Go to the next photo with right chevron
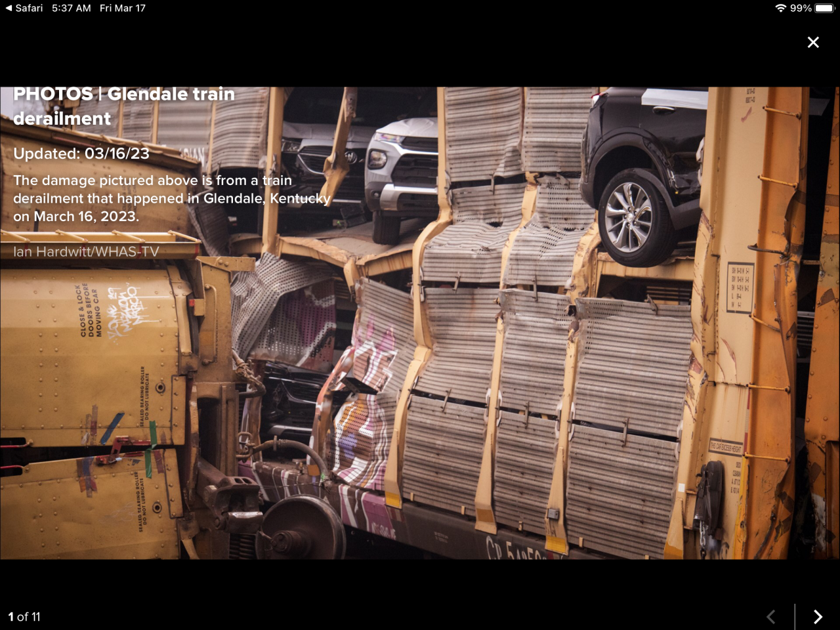 (818, 617)
